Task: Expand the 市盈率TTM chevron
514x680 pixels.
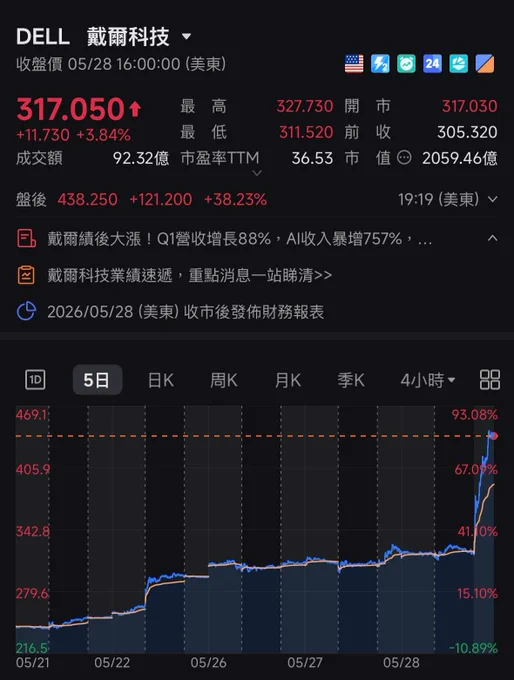Action: 257,173
